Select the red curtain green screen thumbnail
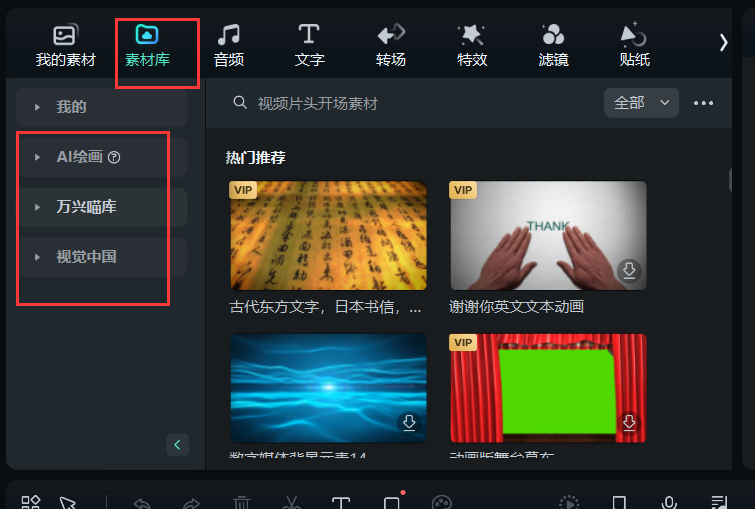This screenshot has height=509, width=755. pyautogui.click(x=548, y=388)
